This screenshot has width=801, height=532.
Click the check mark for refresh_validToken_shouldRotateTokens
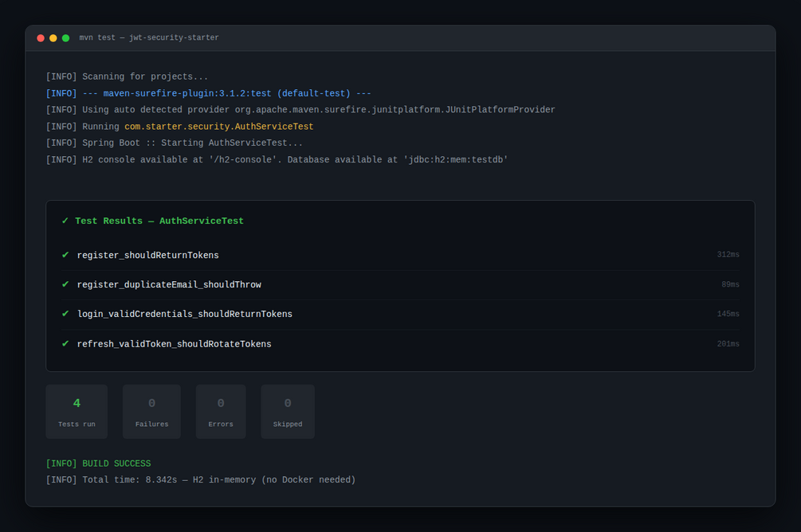[x=65, y=343]
